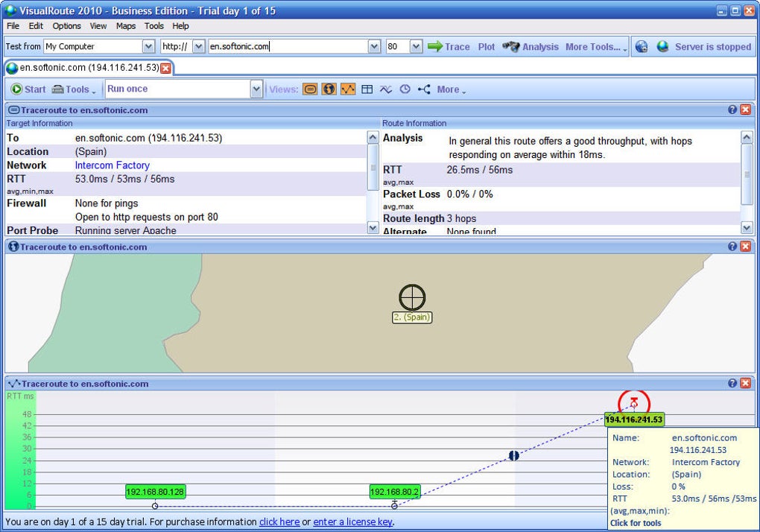Expand the address history dropdown arrow
Image resolution: width=760 pixels, height=532 pixels.
[374, 46]
